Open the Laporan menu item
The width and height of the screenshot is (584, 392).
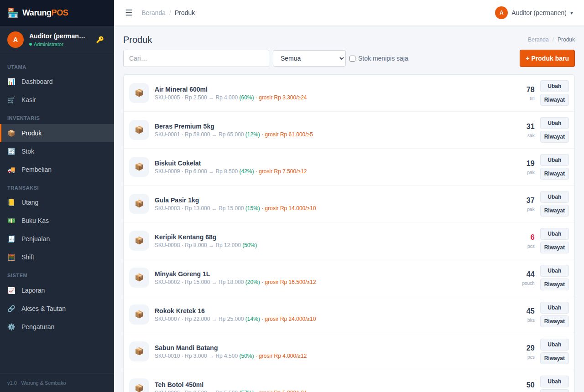57,290
